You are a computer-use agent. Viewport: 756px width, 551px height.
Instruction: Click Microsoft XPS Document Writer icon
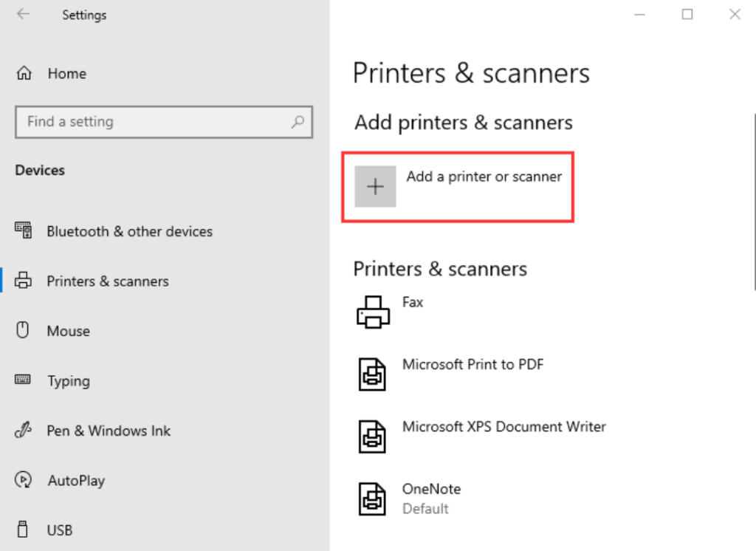point(373,436)
